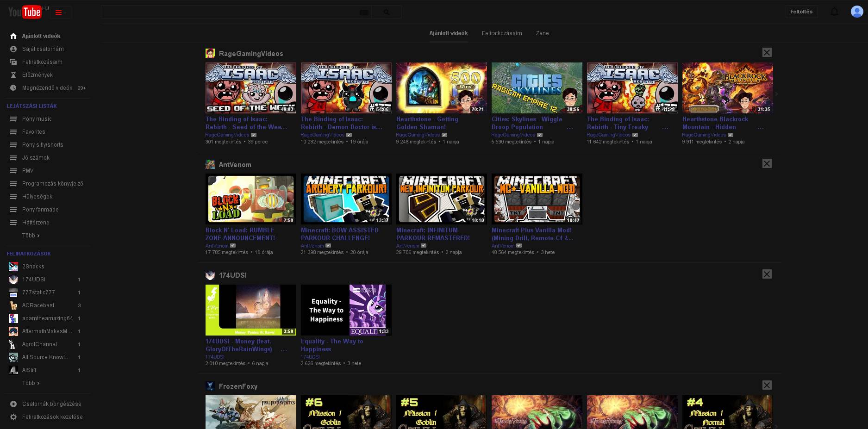Click the AgrolChannel subscription avatar
The width and height of the screenshot is (868, 429).
tap(13, 344)
